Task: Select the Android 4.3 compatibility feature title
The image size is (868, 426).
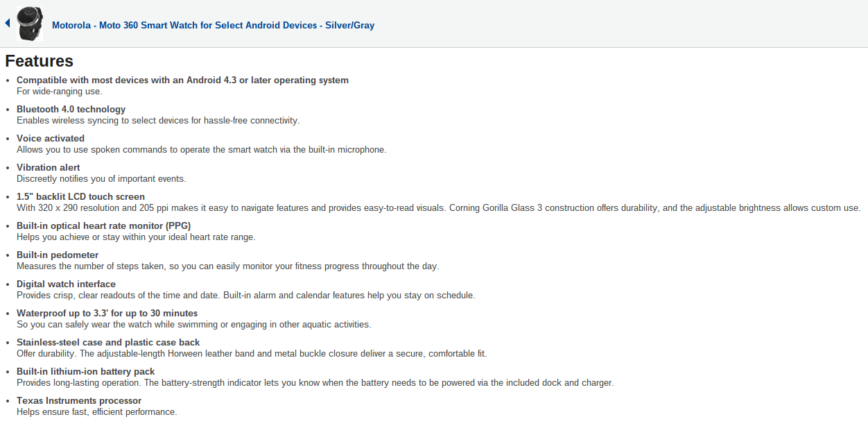Action: [182, 80]
